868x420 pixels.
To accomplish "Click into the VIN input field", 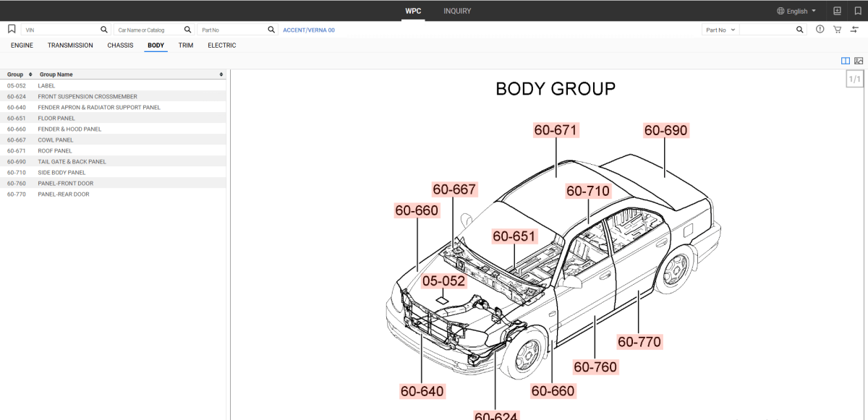I will pos(61,30).
